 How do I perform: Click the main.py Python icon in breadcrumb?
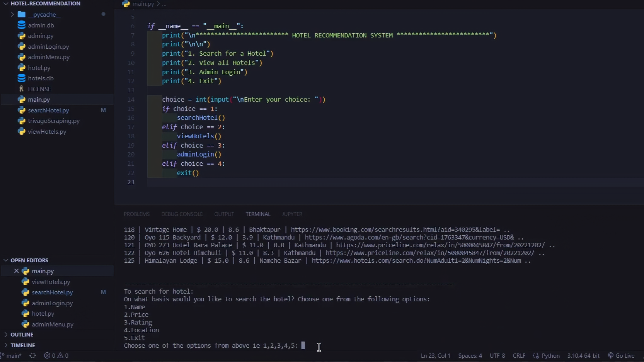pyautogui.click(x=126, y=4)
